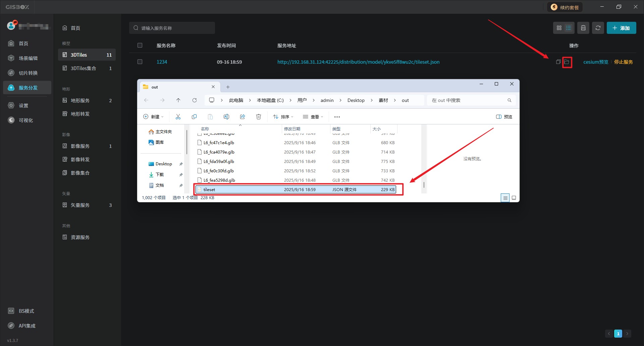
Task: Click the trash delete icon in top toolbar
Action: tap(583, 28)
